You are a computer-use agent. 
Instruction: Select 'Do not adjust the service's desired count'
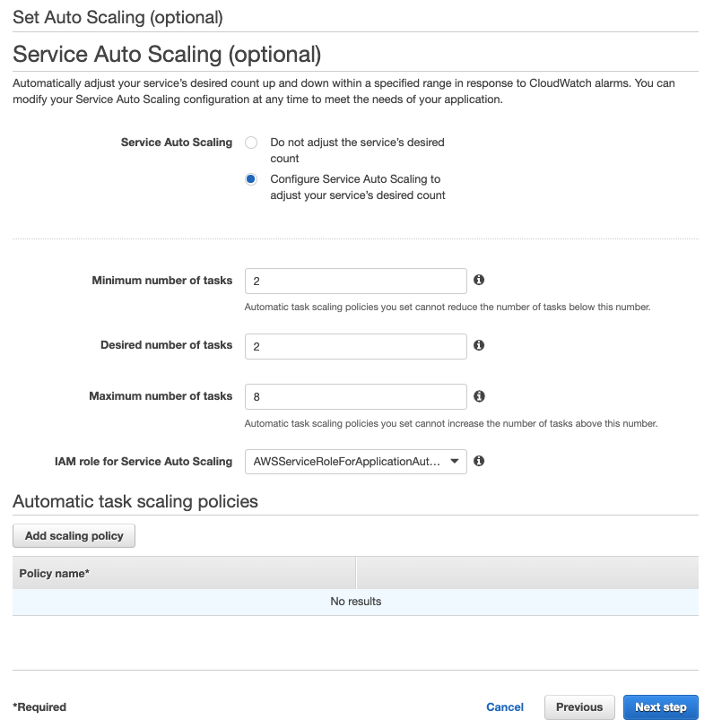point(251,143)
